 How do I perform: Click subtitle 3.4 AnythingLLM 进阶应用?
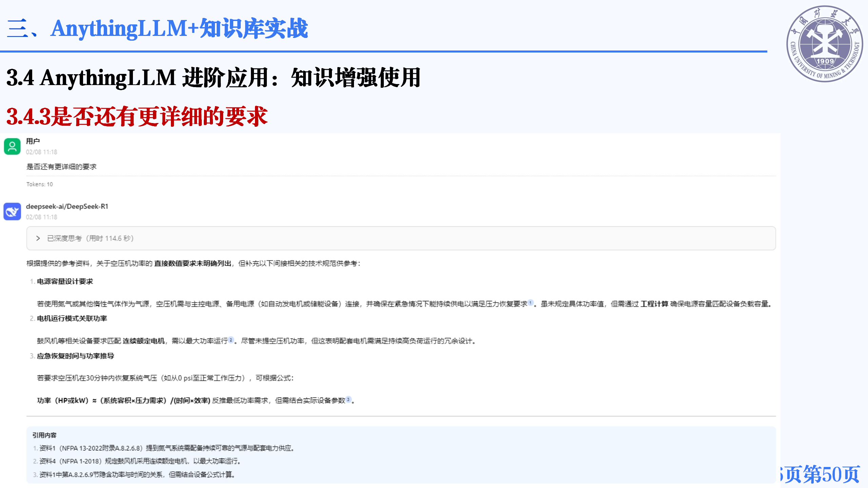(x=214, y=78)
